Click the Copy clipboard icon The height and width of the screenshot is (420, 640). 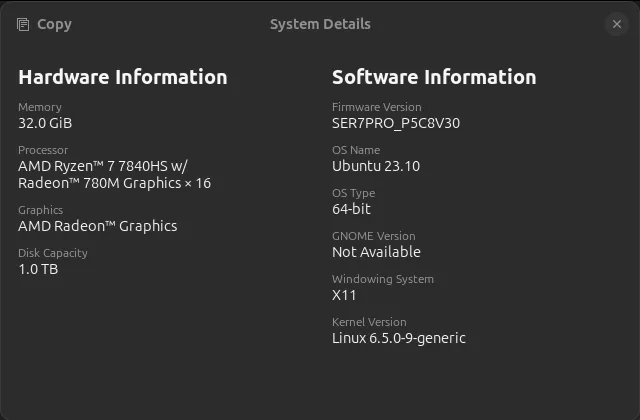coord(23,24)
